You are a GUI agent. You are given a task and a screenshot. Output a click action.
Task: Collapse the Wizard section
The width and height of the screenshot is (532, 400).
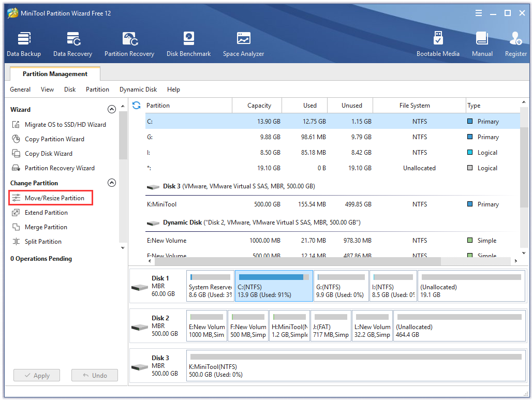[111, 110]
